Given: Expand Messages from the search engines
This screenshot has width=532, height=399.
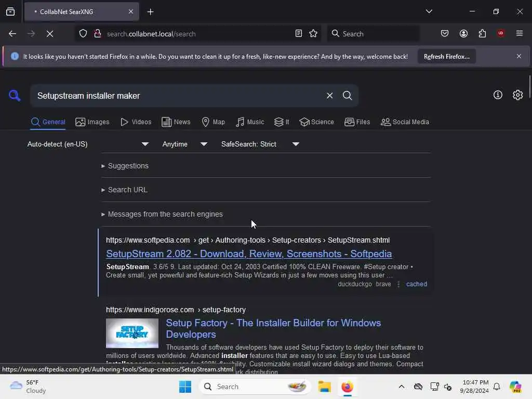Looking at the screenshot, I should pyautogui.click(x=162, y=215).
